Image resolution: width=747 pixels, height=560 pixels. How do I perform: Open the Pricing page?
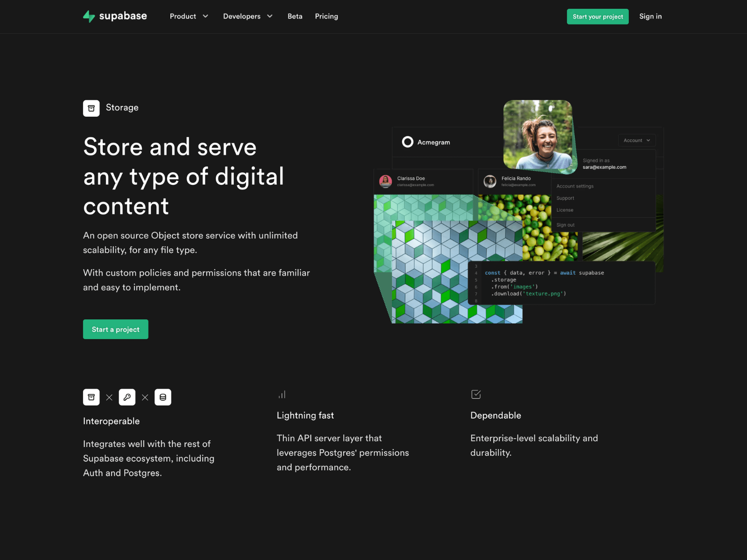click(x=326, y=16)
